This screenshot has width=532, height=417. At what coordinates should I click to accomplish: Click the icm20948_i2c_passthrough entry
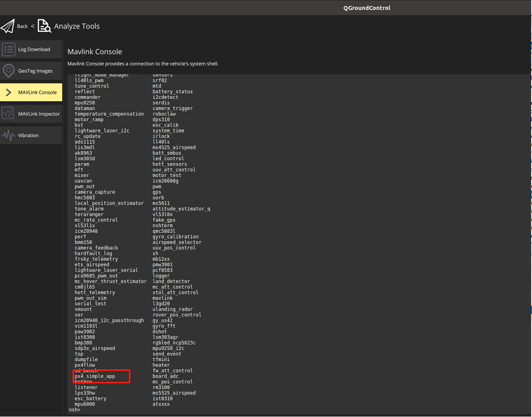tap(109, 320)
